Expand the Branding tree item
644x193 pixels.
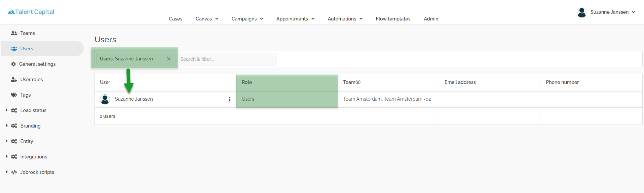pos(7,126)
